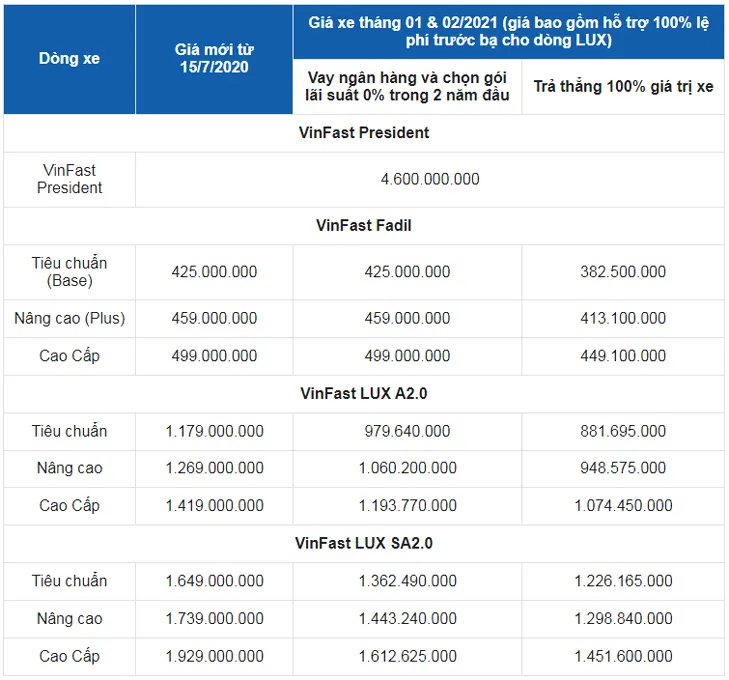
Task: Click the 1.298.840.000 price cell
Action: click(623, 619)
